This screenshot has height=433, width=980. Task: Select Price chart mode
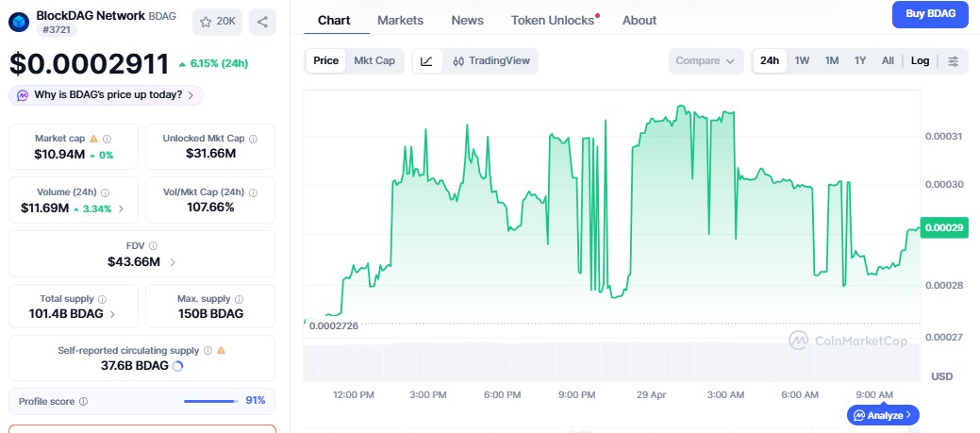tap(325, 61)
